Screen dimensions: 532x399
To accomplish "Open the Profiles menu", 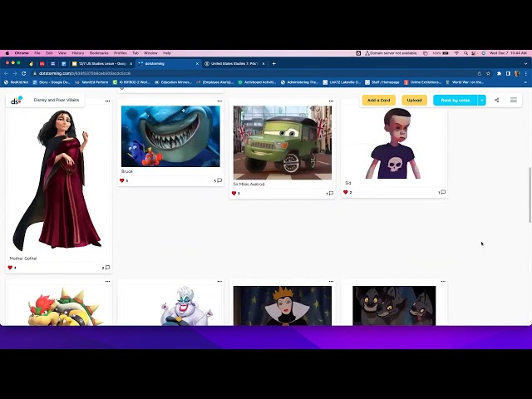I will [120, 53].
